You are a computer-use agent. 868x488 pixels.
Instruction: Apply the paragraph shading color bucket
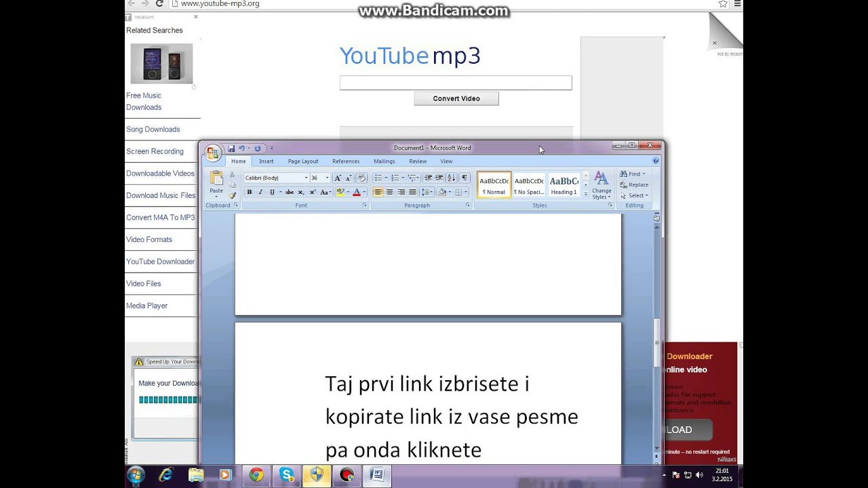pos(441,192)
